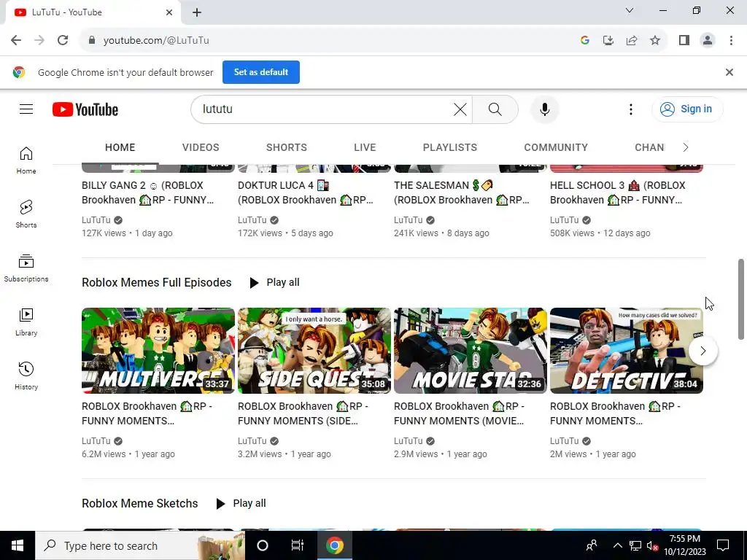Switch to the VIDEOS tab
Image resolution: width=747 pixels, height=560 pixels.
(x=201, y=147)
